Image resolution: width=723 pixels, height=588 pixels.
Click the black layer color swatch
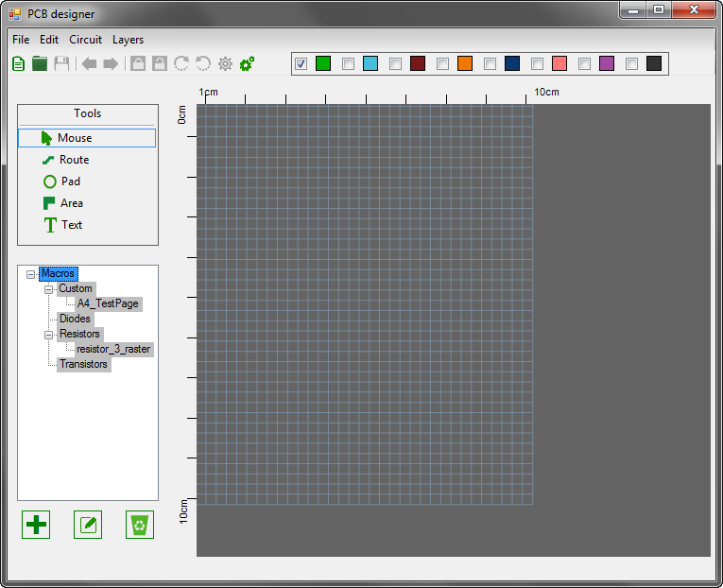pyautogui.click(x=654, y=63)
